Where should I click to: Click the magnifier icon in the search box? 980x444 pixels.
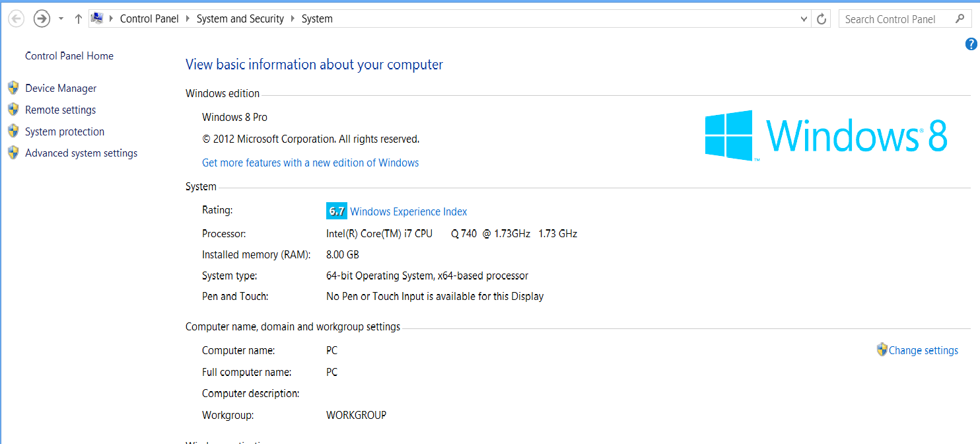pyautogui.click(x=960, y=19)
